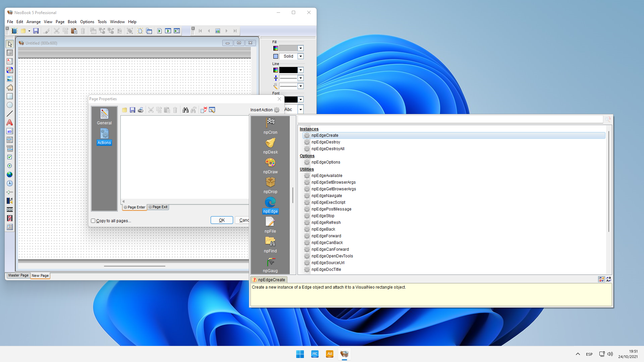Open Find (binoculars) in action editor
Image resolution: width=644 pixels, height=362 pixels.
(185, 110)
